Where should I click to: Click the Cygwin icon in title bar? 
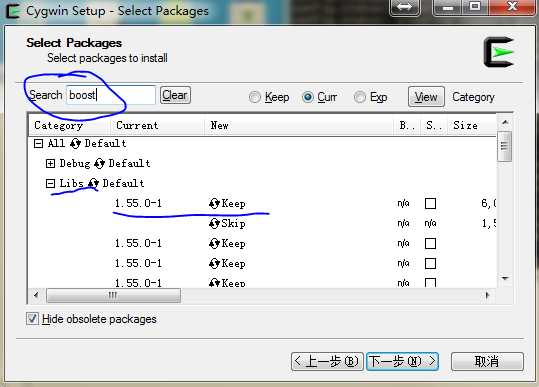point(13,11)
